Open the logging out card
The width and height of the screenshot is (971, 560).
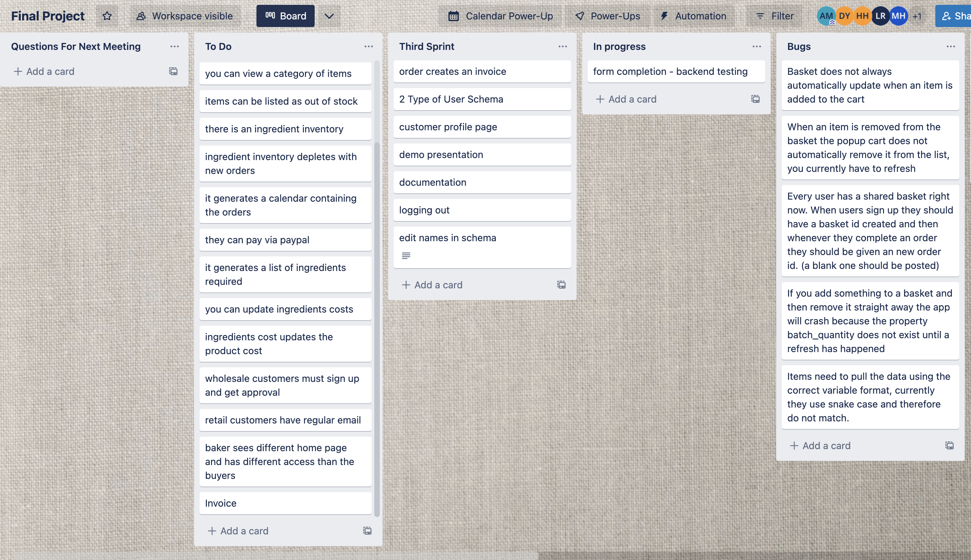[482, 210]
